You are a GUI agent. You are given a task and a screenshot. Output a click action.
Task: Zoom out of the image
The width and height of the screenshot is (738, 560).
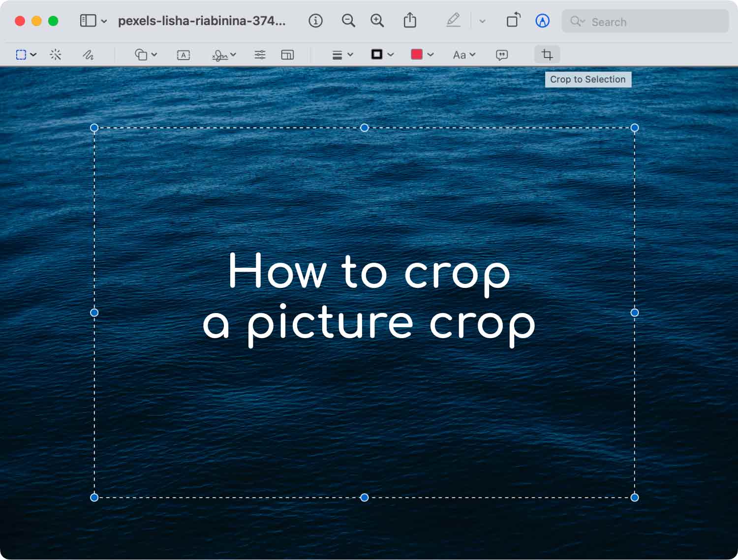348,21
